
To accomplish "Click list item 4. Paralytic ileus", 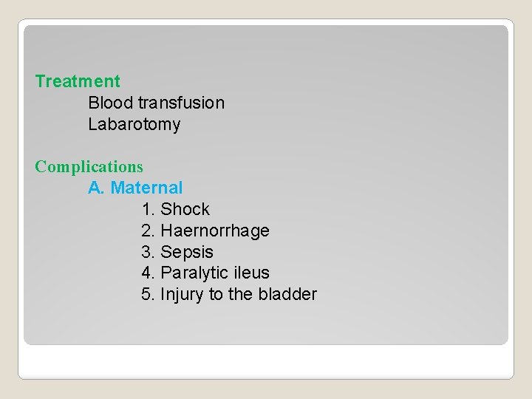I will (205, 273).
